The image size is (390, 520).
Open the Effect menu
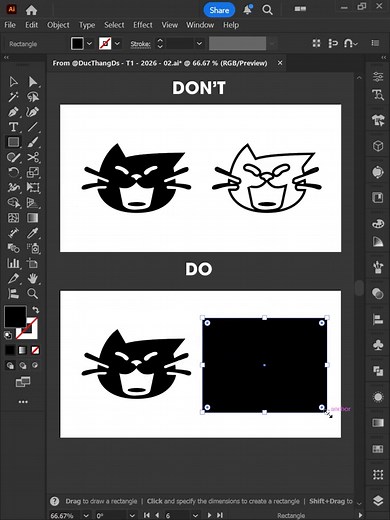(143, 25)
